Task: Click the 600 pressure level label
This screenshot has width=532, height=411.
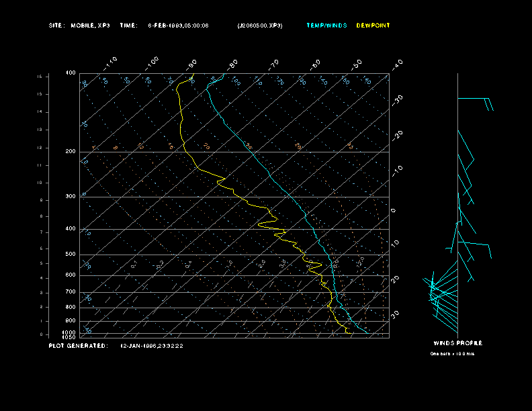Action: 71,275
